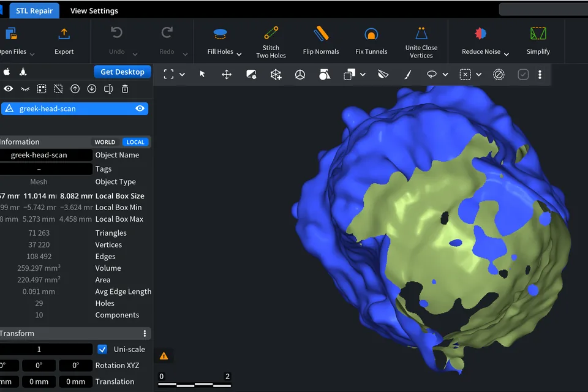Select the Unite Close Vertices tool
This screenshot has width=588, height=392.
click(x=421, y=42)
